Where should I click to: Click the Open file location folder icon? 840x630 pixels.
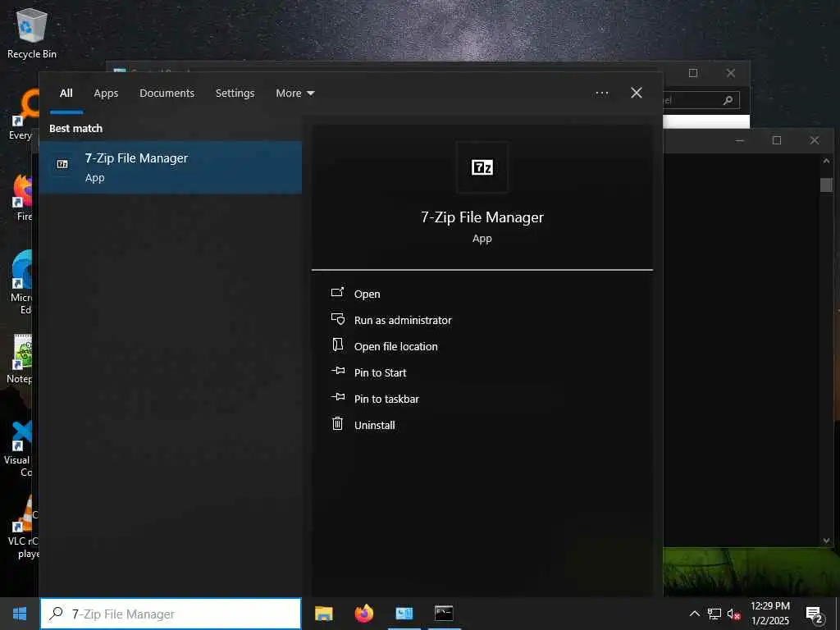coord(337,345)
